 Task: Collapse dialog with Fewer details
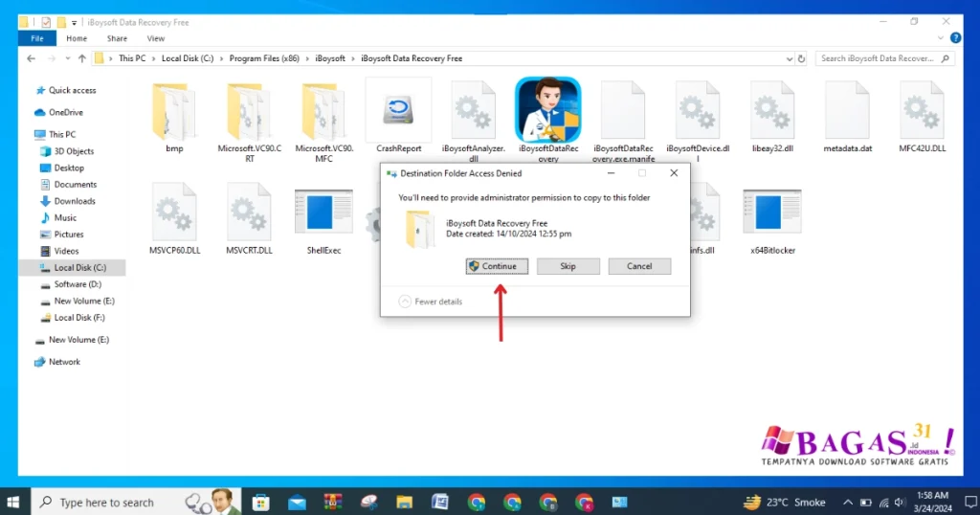[431, 302]
